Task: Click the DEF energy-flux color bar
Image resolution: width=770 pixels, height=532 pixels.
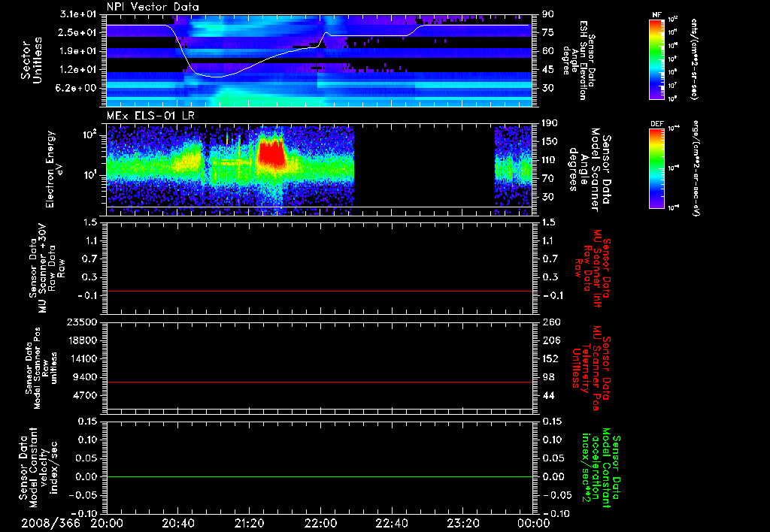Action: [x=657, y=168]
